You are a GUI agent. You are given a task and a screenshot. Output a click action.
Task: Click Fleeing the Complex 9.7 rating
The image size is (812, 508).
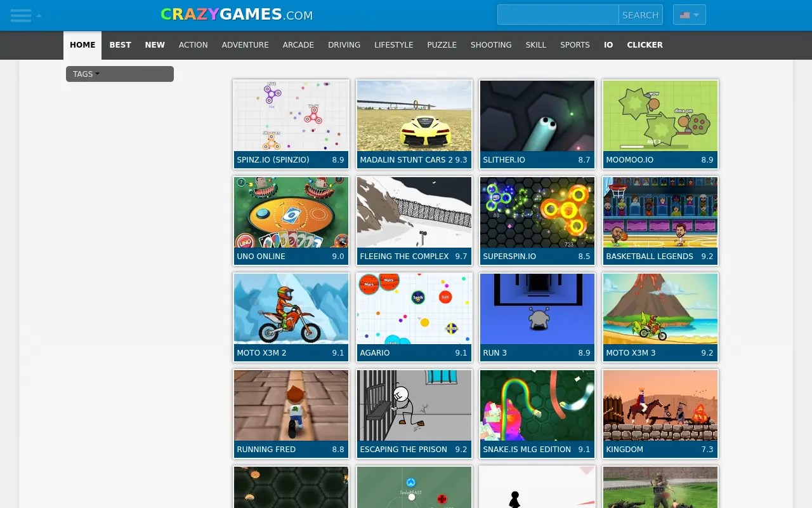[461, 257]
